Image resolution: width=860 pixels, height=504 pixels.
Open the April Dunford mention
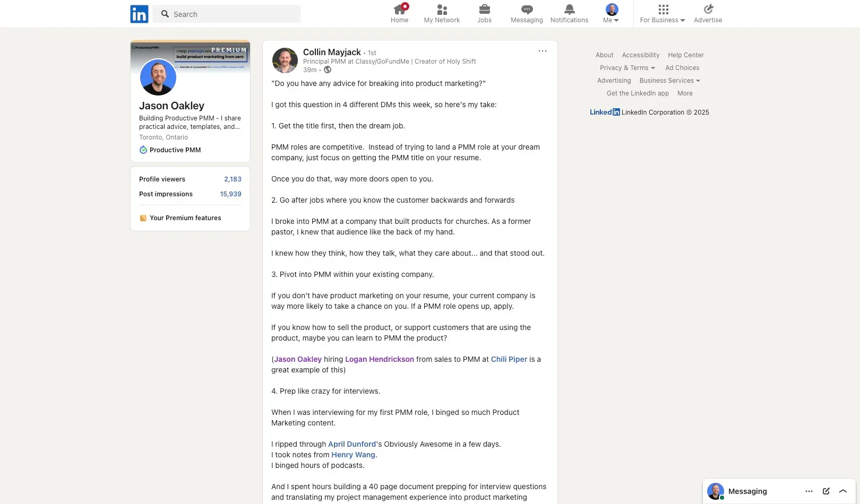tap(352, 444)
